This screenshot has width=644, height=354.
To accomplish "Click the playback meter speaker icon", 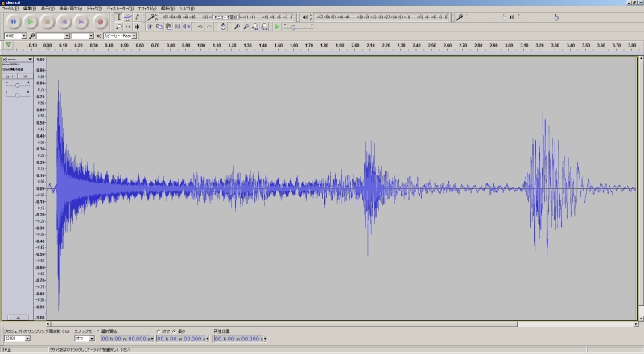I will (x=305, y=17).
